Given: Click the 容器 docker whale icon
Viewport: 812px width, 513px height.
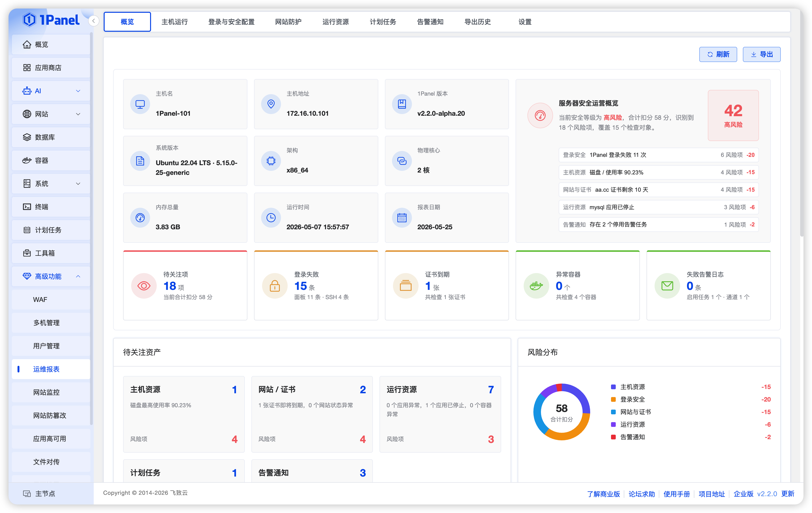Looking at the screenshot, I should coord(27,160).
